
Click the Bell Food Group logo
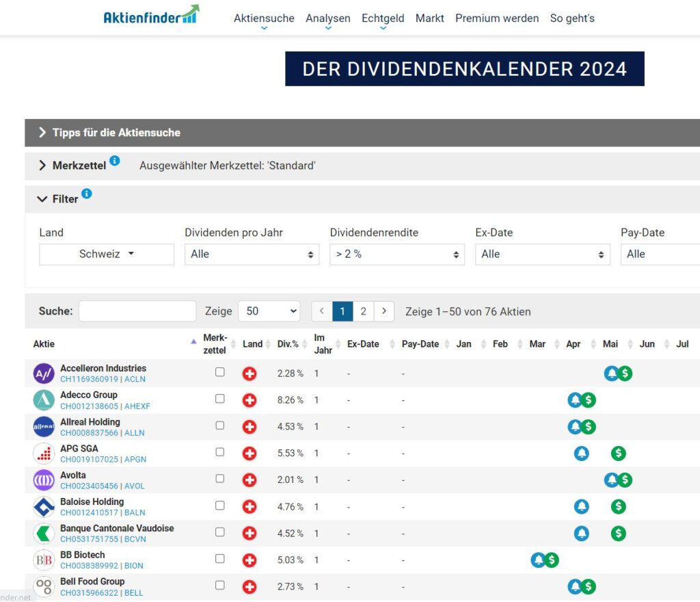44,586
